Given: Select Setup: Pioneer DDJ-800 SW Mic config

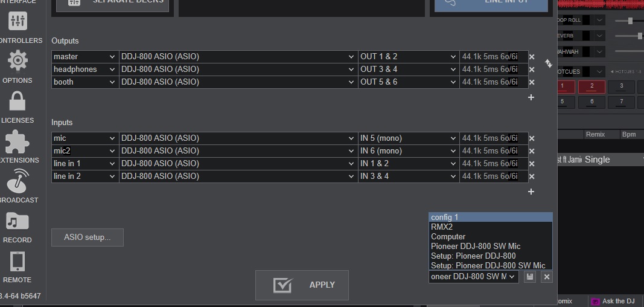Looking at the screenshot, I should click(490, 265).
